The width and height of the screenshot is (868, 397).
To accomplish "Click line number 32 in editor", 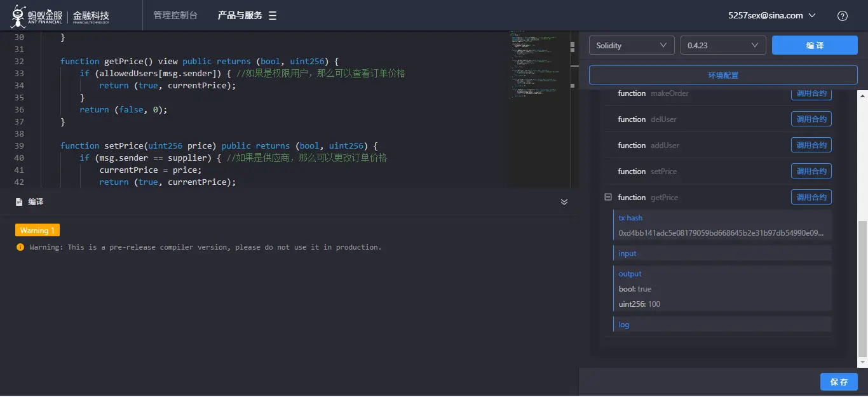I will pos(18,61).
